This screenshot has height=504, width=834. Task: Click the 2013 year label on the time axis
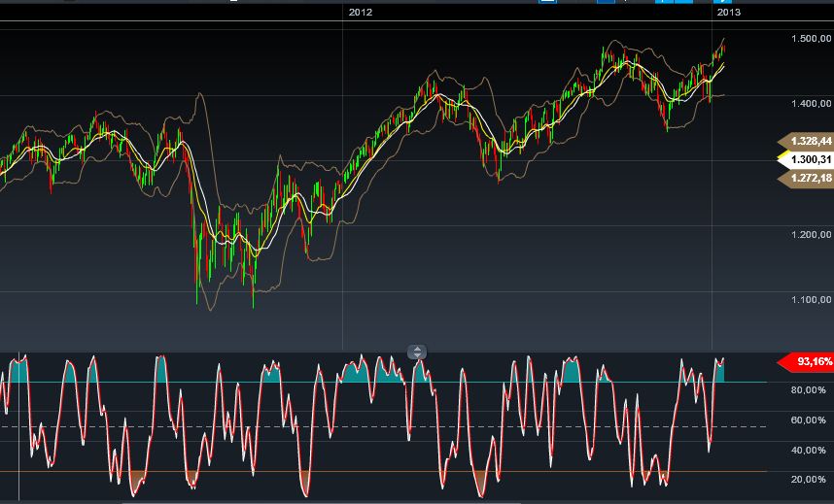tap(728, 13)
